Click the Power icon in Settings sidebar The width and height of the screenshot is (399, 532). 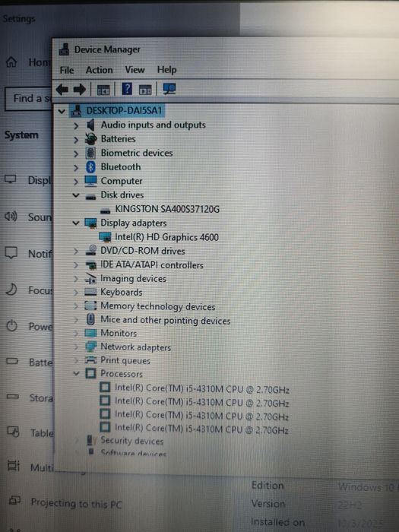point(12,326)
